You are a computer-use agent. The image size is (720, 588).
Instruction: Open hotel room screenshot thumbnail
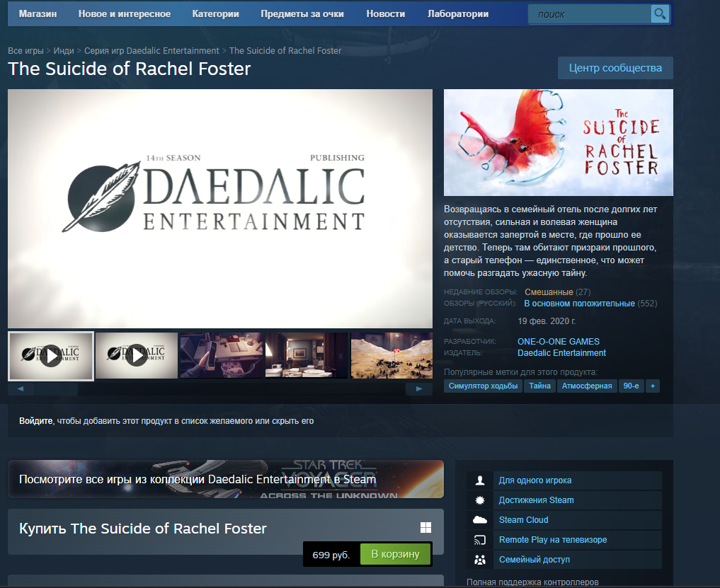tap(307, 356)
